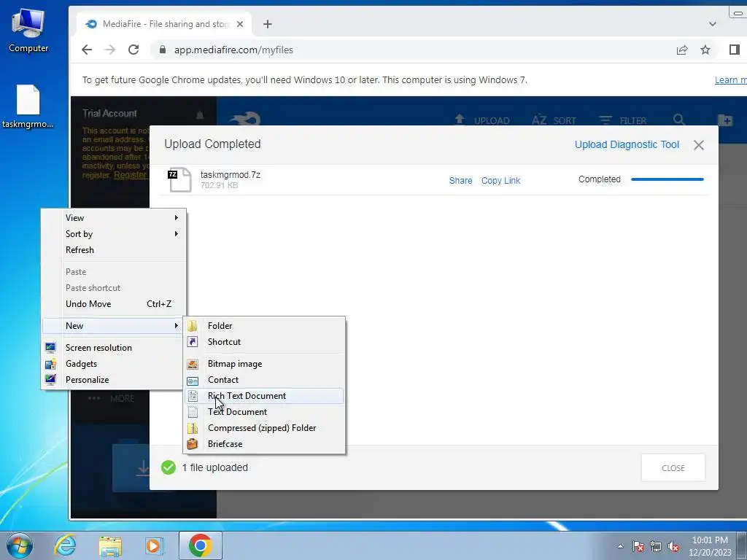The image size is (747, 560).
Task: Open the tab search chevron
Action: (x=712, y=24)
